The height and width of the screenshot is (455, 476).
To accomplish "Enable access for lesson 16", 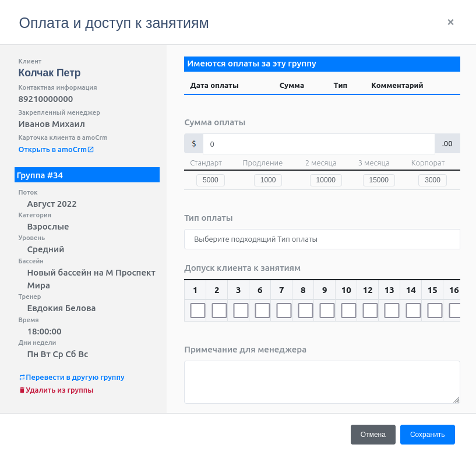I will coord(454,311).
